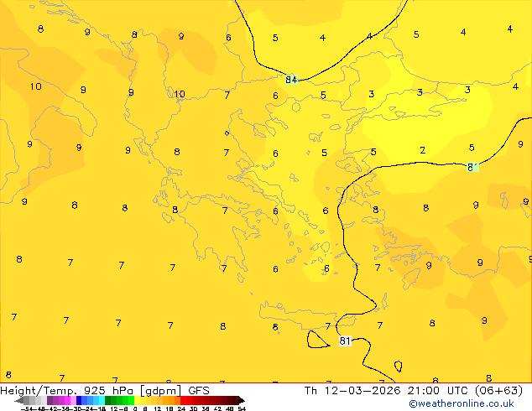The width and height of the screenshot is (532, 411).
Task: Pick the cyan swatch in the legend
Action: click(x=102, y=401)
